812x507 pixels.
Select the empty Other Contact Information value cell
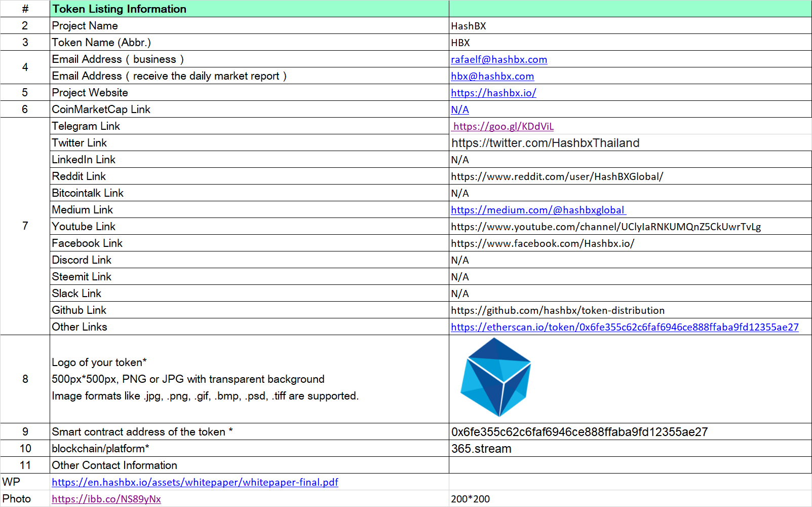point(630,465)
